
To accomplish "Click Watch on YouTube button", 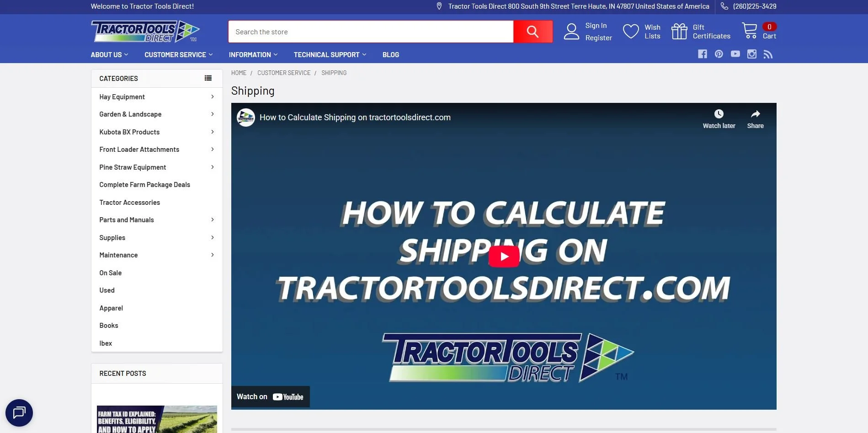I will coord(271,397).
